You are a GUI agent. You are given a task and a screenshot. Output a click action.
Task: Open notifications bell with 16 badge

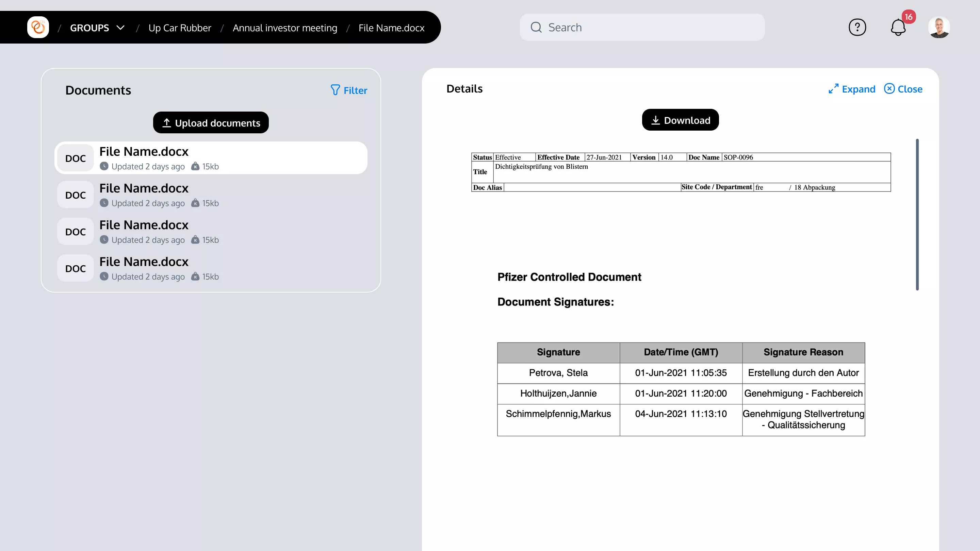pyautogui.click(x=898, y=27)
